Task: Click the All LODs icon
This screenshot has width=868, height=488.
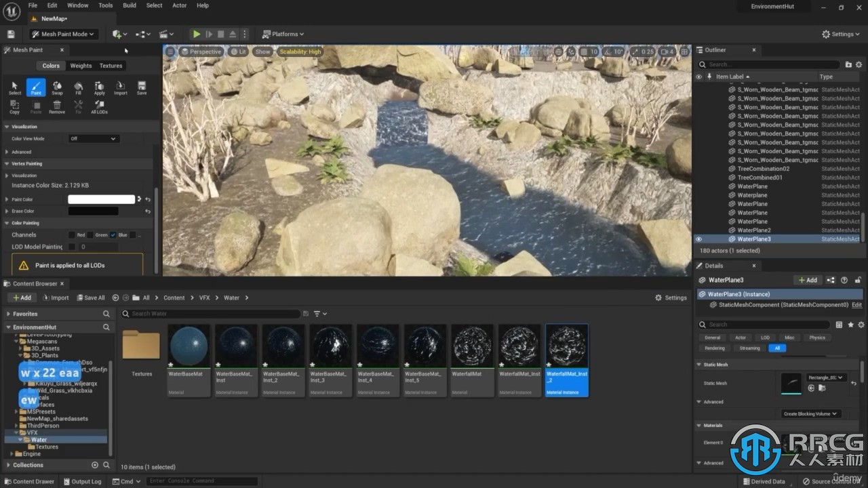Action: 99,106
